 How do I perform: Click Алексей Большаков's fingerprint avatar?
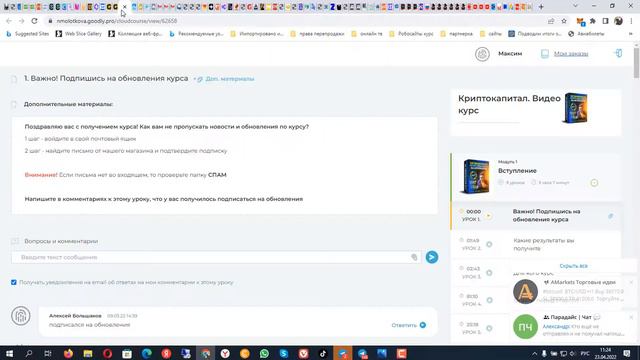(x=20, y=316)
